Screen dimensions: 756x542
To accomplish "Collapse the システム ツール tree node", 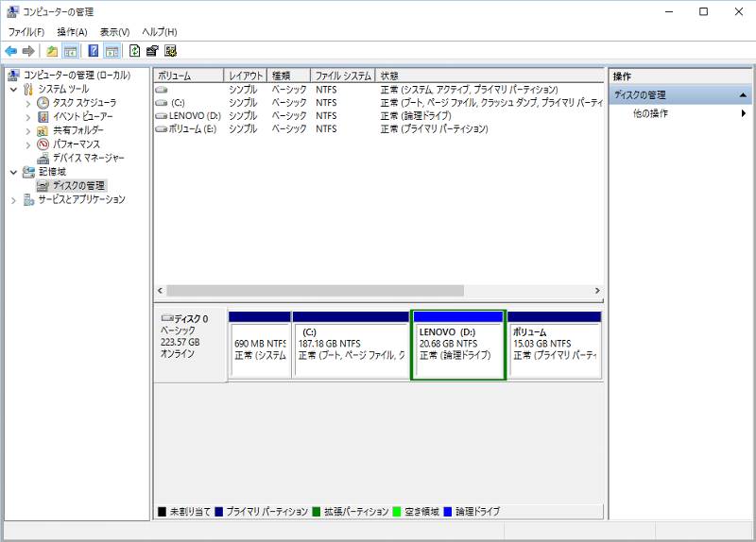I will point(13,90).
